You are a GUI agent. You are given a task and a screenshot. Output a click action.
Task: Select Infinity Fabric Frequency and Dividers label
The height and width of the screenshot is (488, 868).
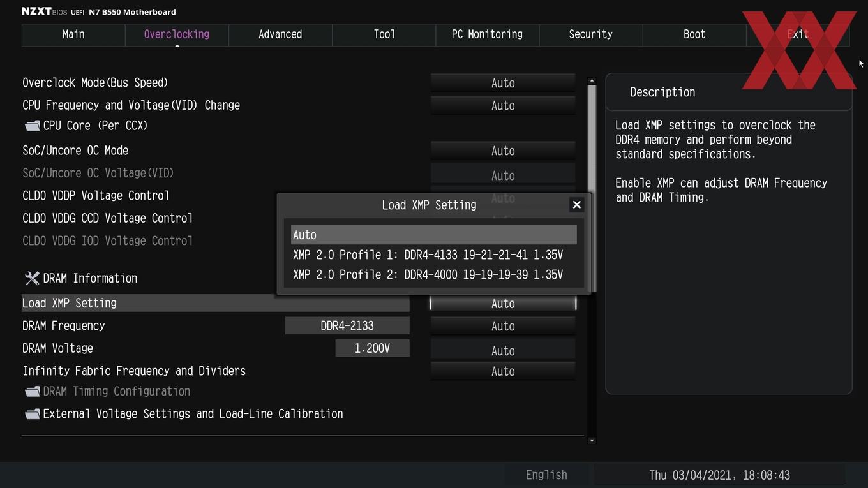coord(134,371)
